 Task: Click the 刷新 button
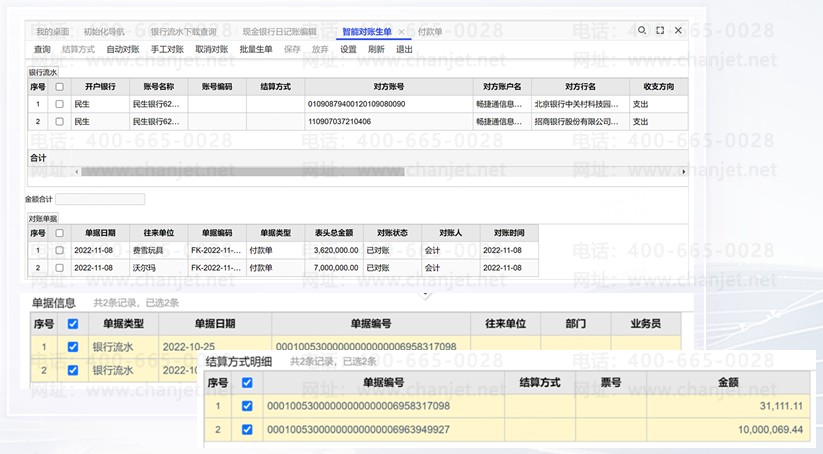376,49
